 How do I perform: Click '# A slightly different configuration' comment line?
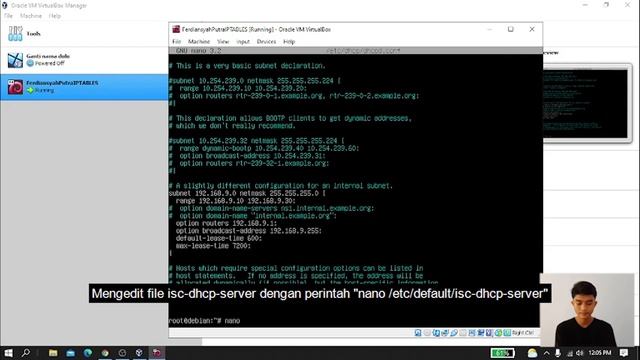click(280, 186)
